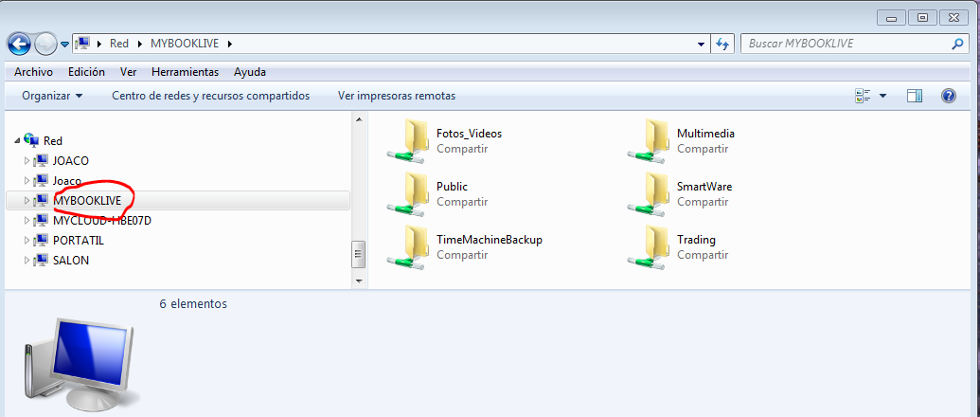Select the MYBOOKLIVE breadcrumb segment
This screenshot has width=980, height=417.
pos(186,44)
